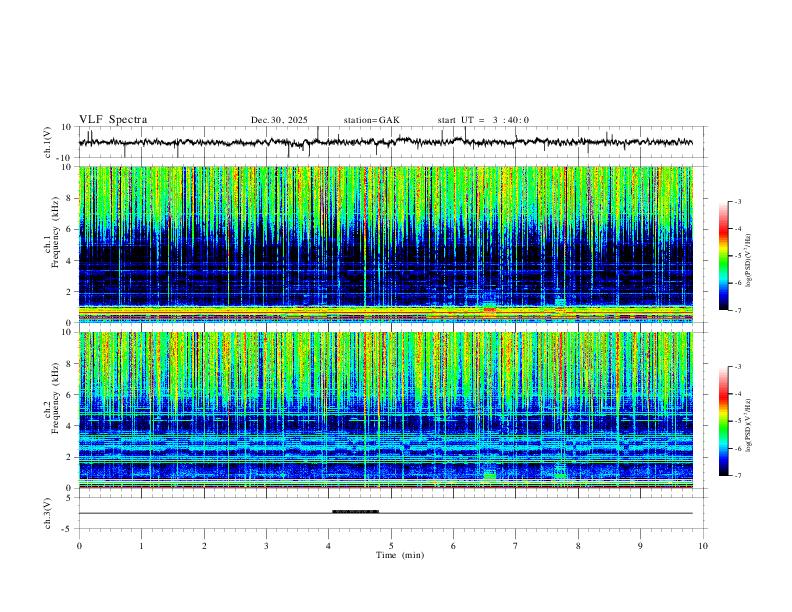Click the ch.2 spectrogram color scale bar

click(723, 421)
